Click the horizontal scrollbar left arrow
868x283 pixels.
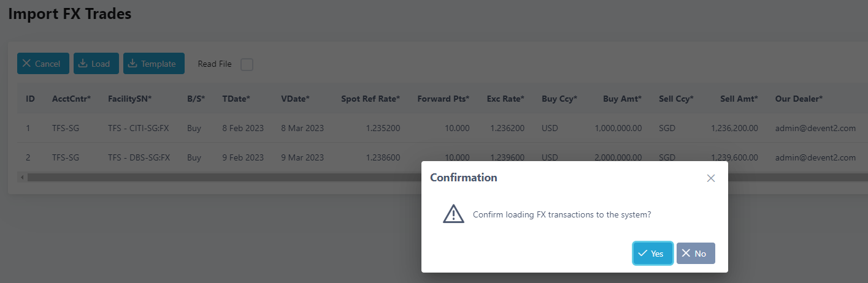point(22,178)
